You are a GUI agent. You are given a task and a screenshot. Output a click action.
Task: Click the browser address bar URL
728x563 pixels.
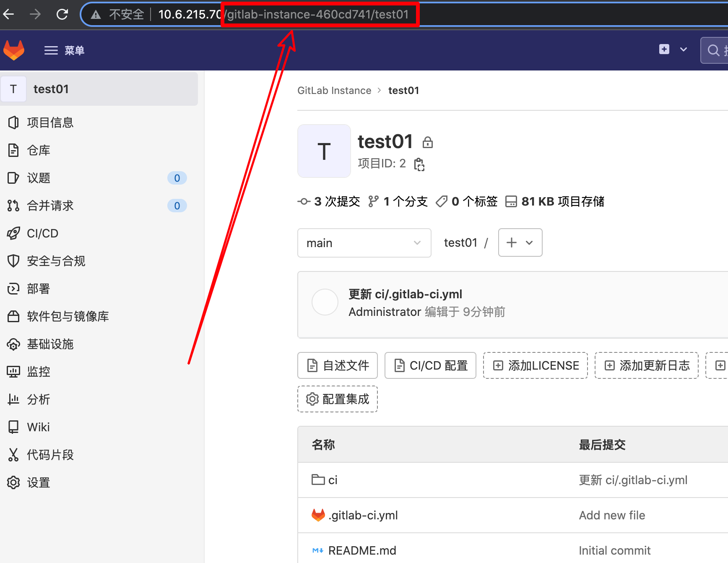[283, 15]
